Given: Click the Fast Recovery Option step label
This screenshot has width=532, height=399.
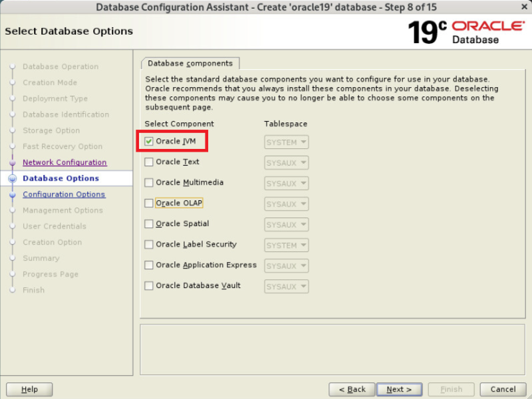Looking at the screenshot, I should pos(63,146).
